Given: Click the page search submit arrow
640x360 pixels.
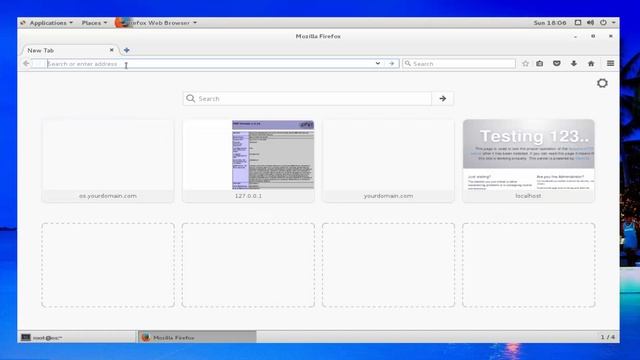Looking at the screenshot, I should point(442,98).
